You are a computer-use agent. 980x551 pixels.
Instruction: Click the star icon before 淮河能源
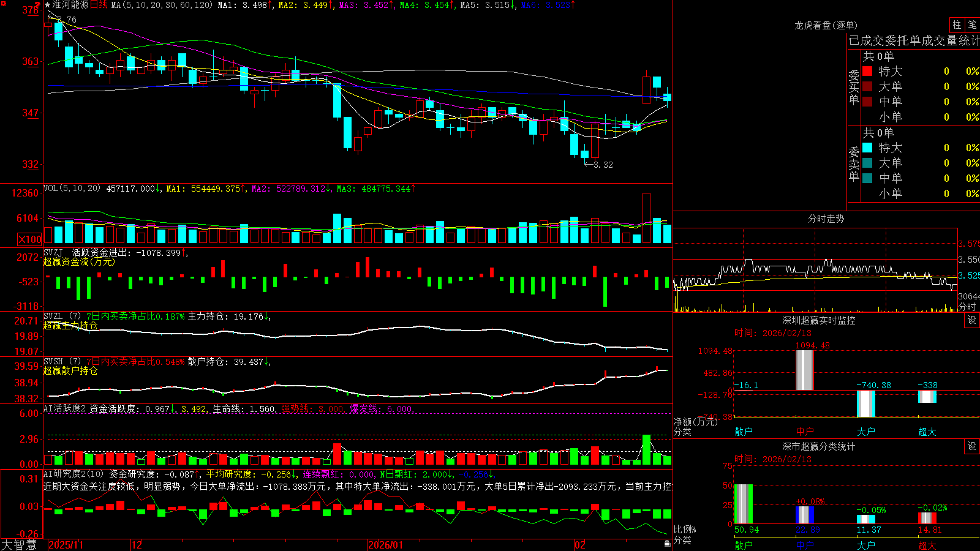click(x=48, y=5)
